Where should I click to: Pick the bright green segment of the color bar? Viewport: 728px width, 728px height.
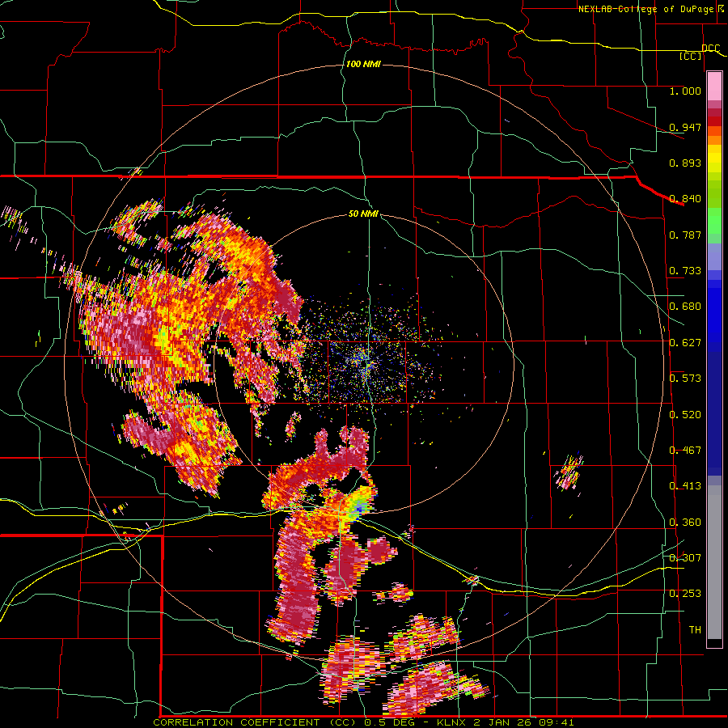tap(714, 221)
